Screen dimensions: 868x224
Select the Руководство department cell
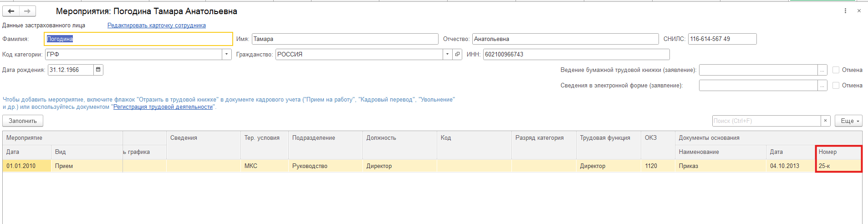tap(326, 166)
